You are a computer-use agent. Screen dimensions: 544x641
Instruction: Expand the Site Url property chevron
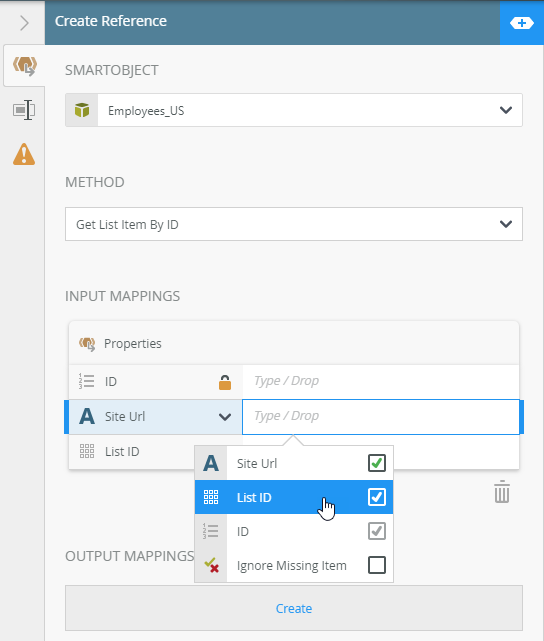pyautogui.click(x=225, y=417)
